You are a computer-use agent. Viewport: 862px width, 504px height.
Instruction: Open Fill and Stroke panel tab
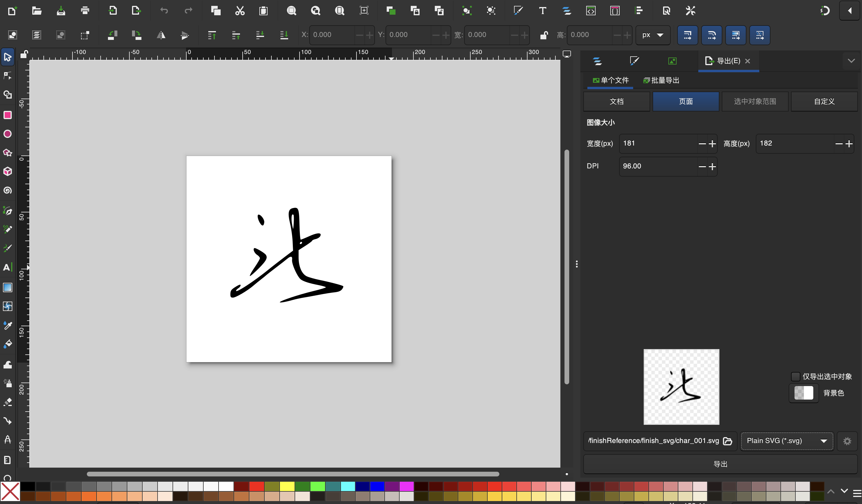(x=634, y=61)
